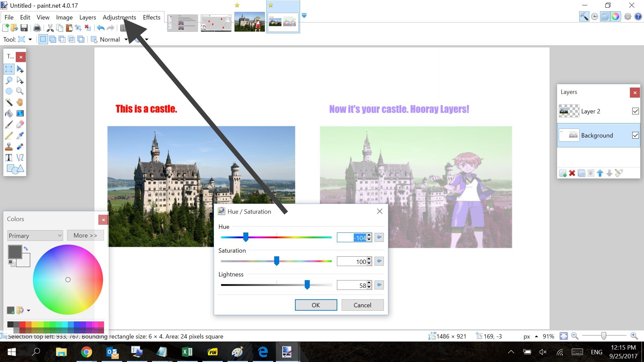Open the Effects menu
The image size is (644, 362).
(152, 17)
